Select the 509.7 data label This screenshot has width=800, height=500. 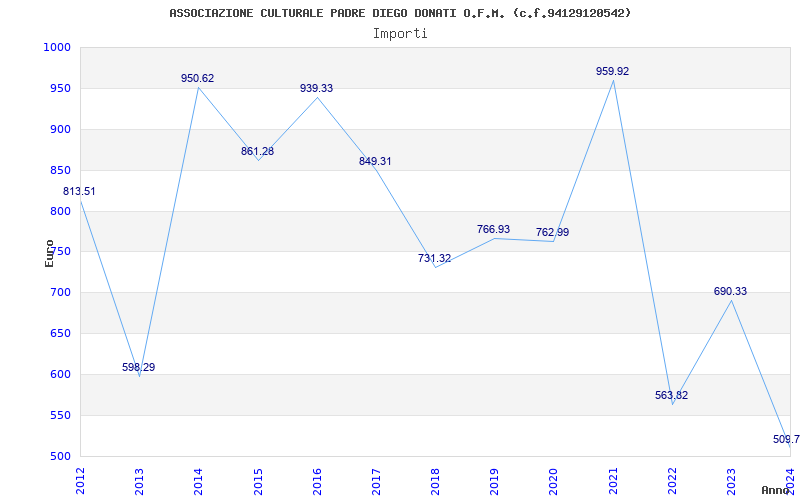point(786,439)
